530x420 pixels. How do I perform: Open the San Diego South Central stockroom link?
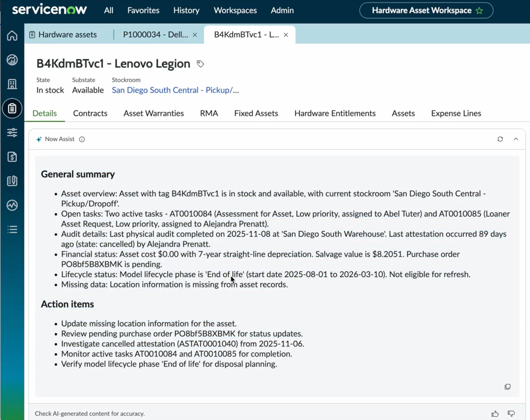pyautogui.click(x=175, y=90)
